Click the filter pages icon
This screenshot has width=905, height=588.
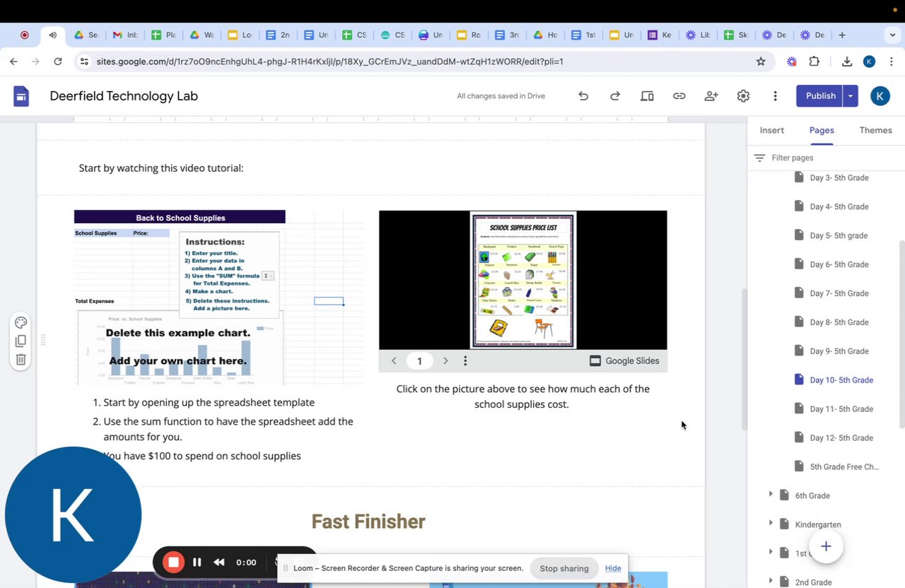click(759, 158)
